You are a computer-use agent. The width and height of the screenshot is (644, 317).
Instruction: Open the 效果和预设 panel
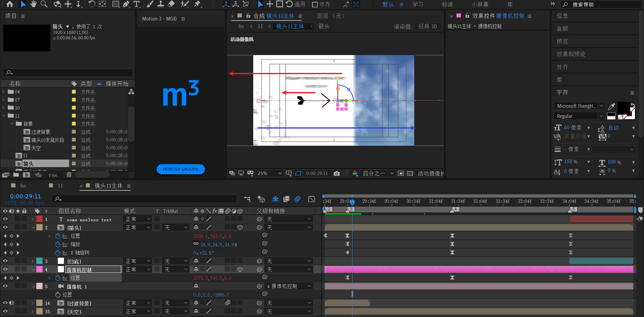571,54
